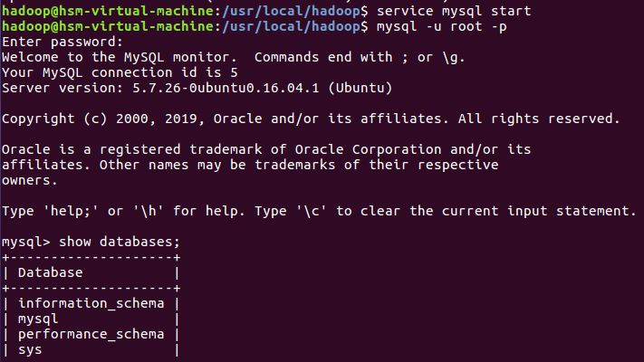Click the /usr/local/hadoop path in second prompt
Viewport: 644px width, 362px height.
coord(291,27)
